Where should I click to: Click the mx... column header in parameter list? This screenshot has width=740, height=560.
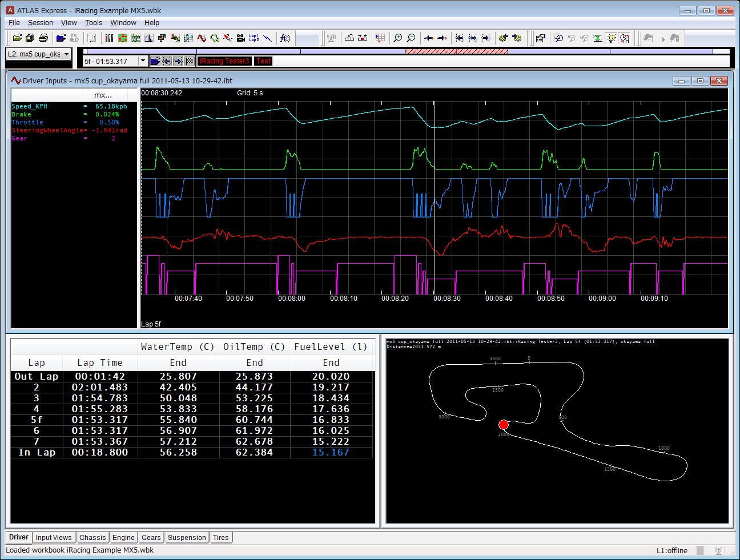[103, 95]
